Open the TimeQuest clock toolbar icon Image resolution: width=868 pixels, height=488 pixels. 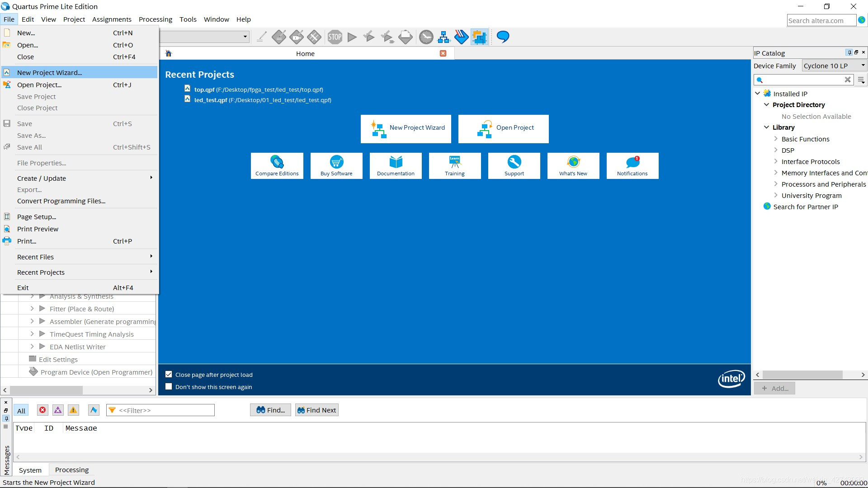(x=426, y=37)
